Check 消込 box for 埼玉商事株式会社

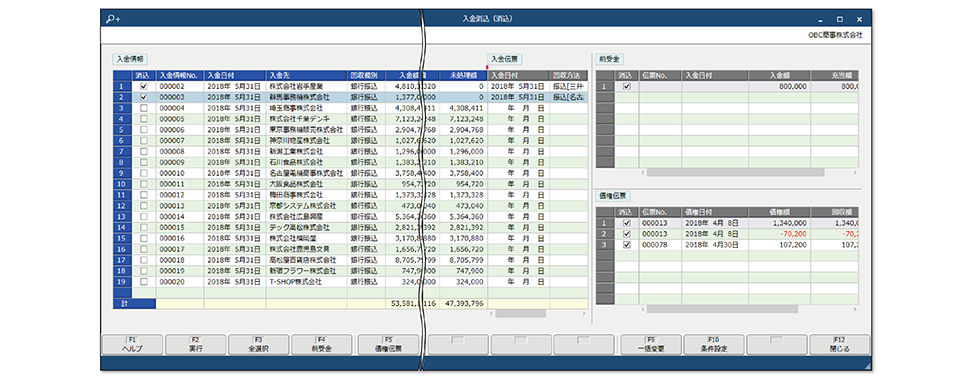coord(144,108)
